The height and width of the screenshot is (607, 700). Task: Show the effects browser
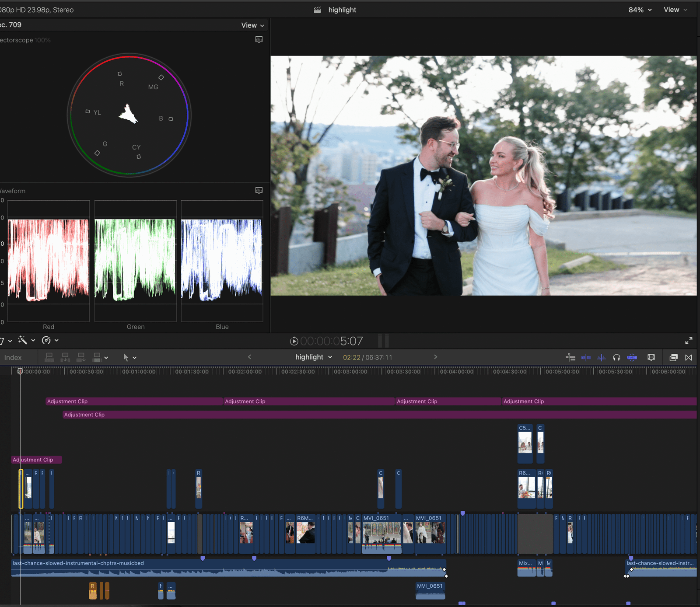(674, 358)
